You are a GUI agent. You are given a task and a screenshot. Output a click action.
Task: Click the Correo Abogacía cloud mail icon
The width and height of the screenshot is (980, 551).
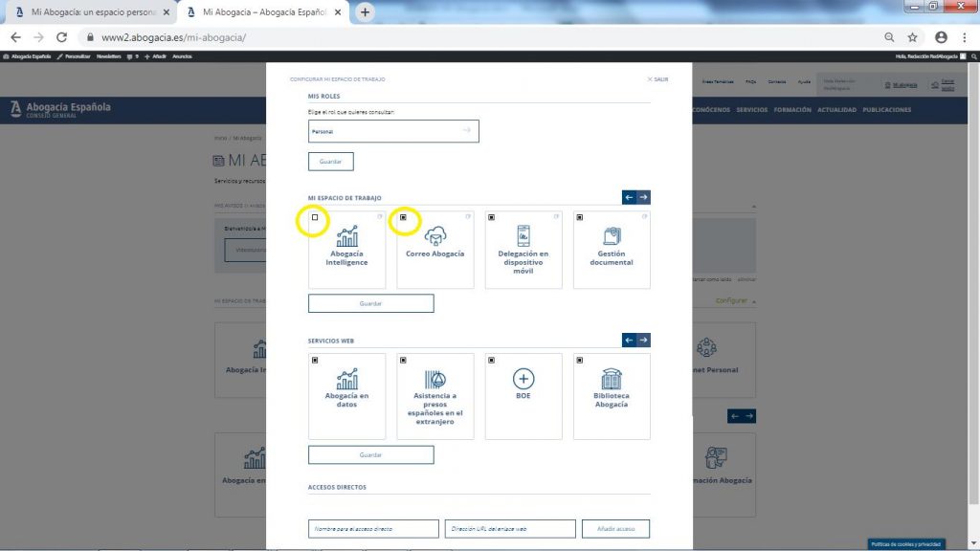point(435,236)
